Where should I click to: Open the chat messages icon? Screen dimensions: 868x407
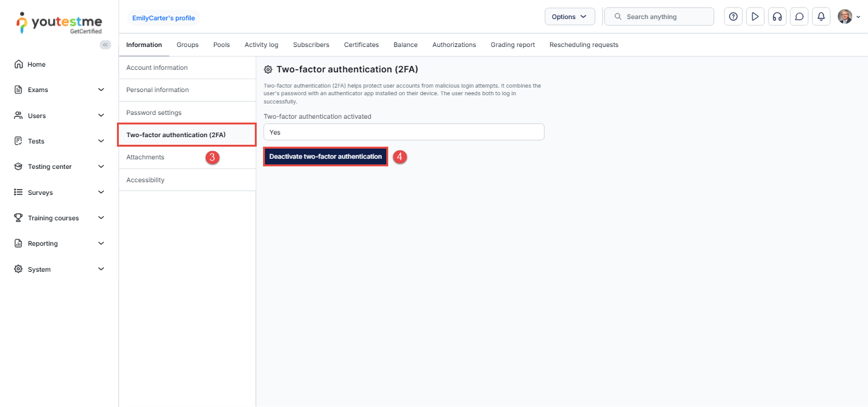(799, 17)
